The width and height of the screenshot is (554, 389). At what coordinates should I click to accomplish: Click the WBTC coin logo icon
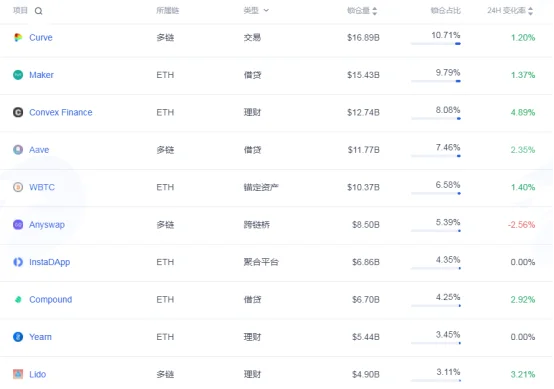coord(18,187)
